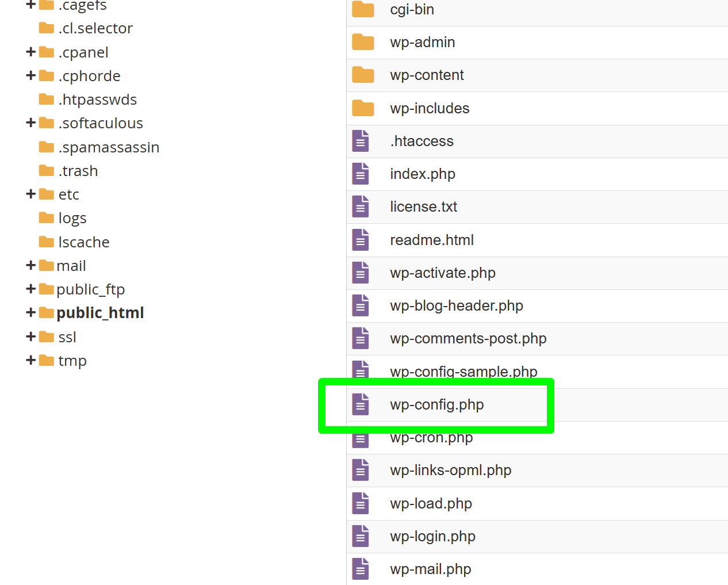Click the wp-content folder icon
The image size is (728, 585).
[x=363, y=75]
